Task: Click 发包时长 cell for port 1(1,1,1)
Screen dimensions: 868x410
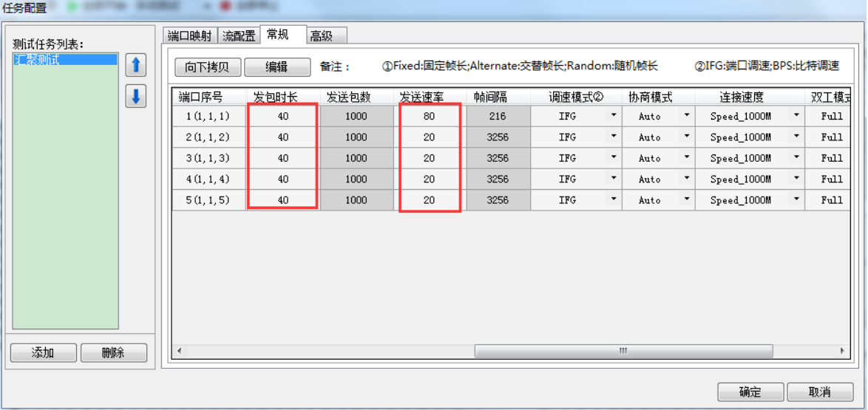Action: click(x=283, y=116)
